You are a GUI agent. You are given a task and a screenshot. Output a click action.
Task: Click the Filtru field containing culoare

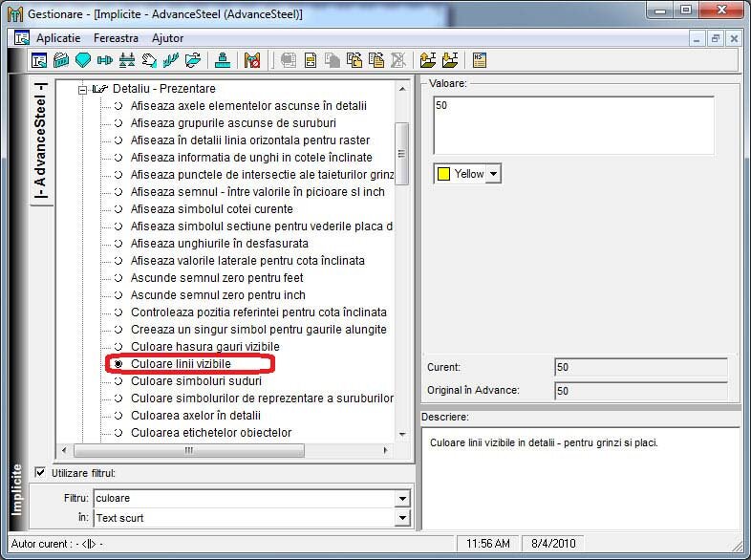click(x=245, y=499)
